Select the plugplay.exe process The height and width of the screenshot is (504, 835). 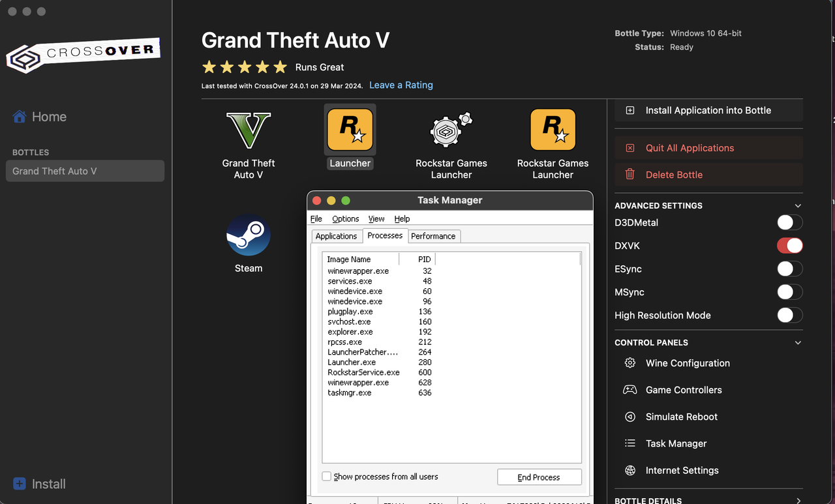[380, 312]
